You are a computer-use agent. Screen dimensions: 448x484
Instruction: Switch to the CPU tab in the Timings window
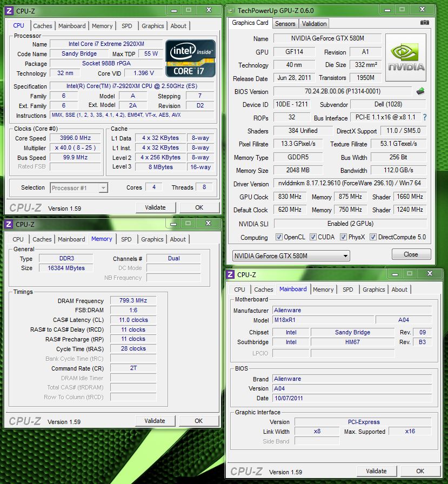[18, 239]
